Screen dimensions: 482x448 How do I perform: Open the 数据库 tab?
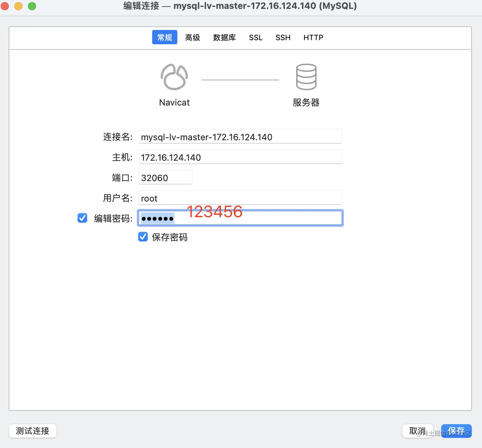(x=225, y=37)
